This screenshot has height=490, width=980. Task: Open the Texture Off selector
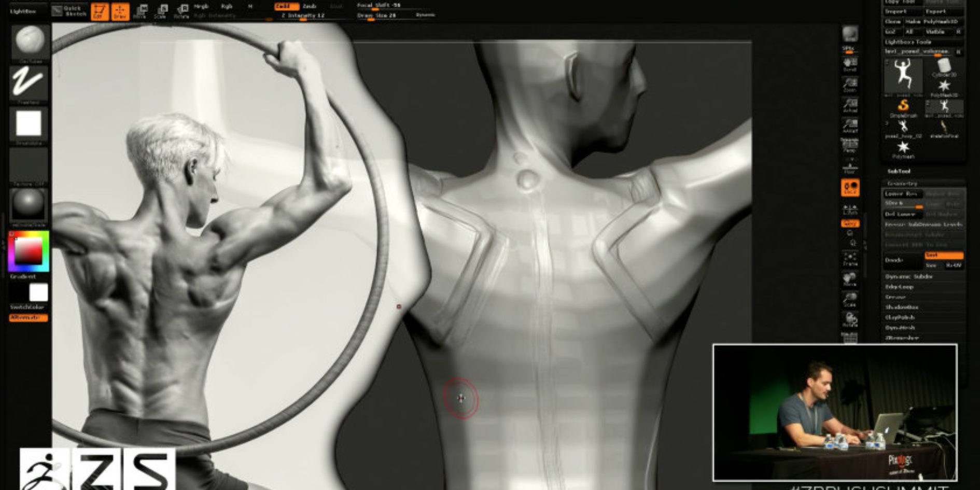point(29,166)
